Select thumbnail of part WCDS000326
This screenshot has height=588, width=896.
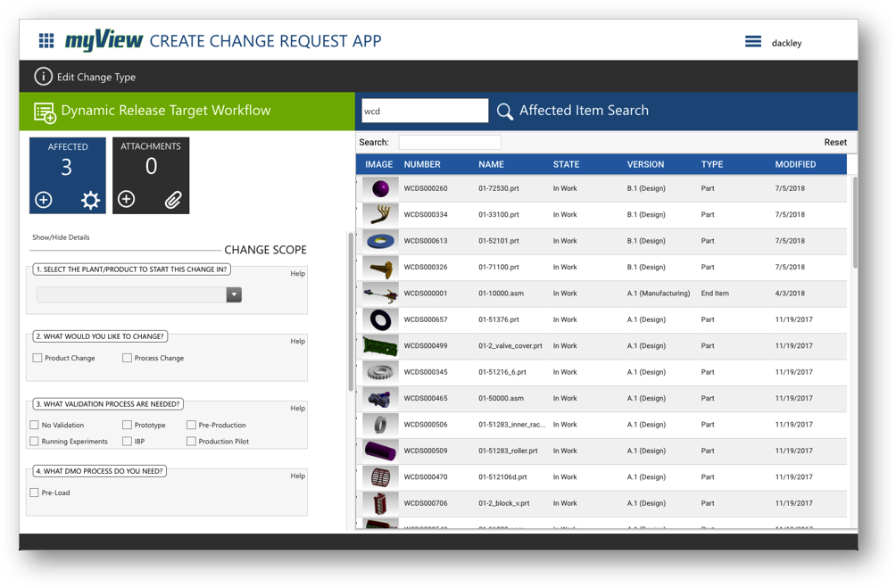(380, 267)
